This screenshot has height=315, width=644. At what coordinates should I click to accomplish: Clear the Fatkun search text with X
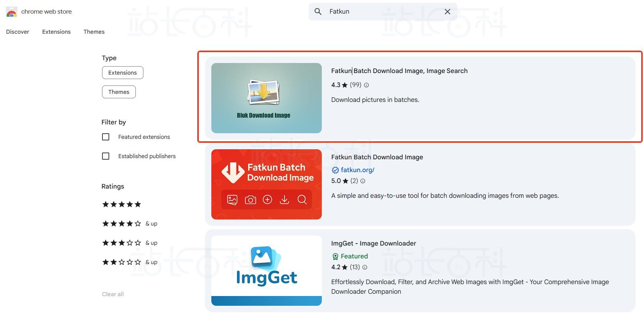[447, 12]
